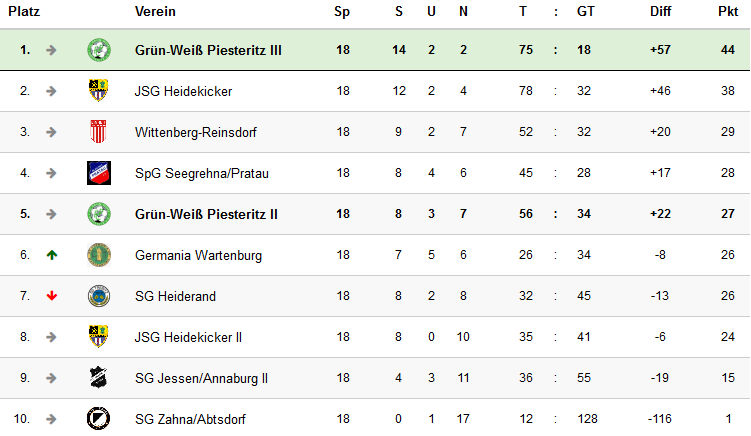The width and height of the screenshot is (751, 436).
Task: Click the green up arrow for Germania Wartenburg
Action: [x=52, y=255]
